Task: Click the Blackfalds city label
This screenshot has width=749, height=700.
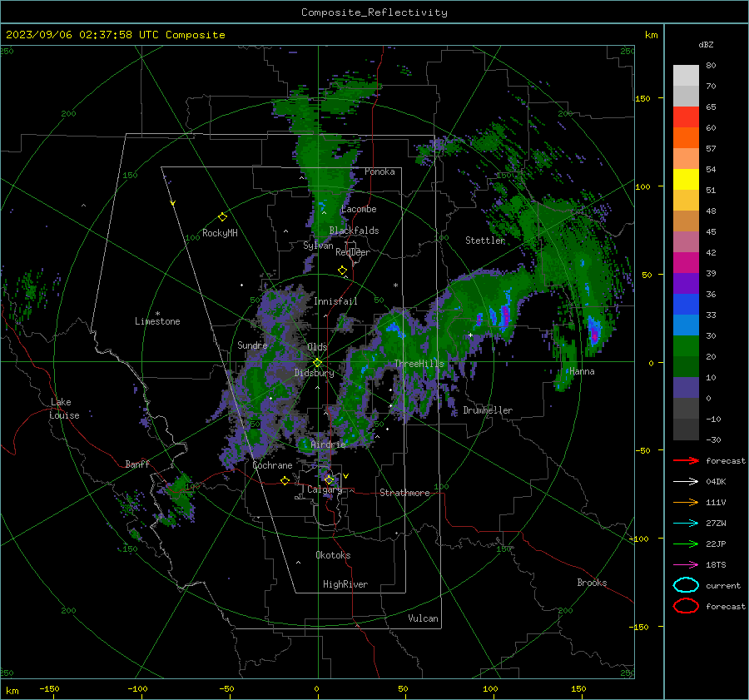Action: (354, 231)
